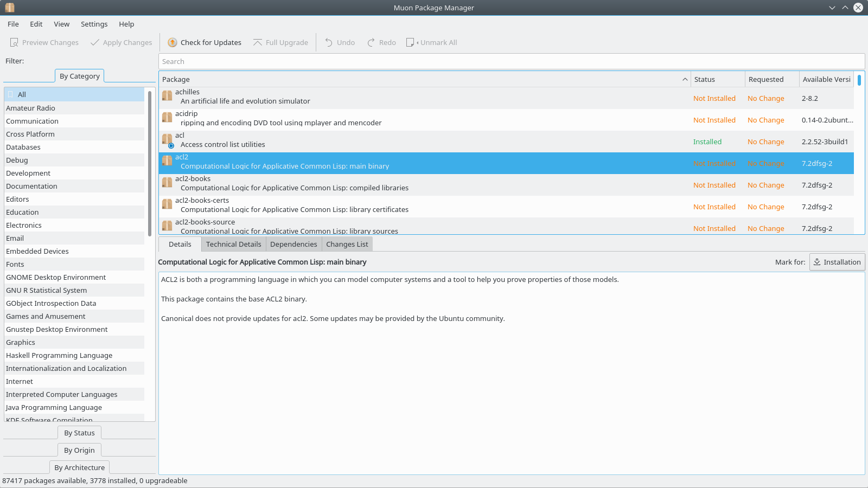Click the Redo arrow icon
Image resolution: width=868 pixels, height=488 pixels.
pos(371,42)
